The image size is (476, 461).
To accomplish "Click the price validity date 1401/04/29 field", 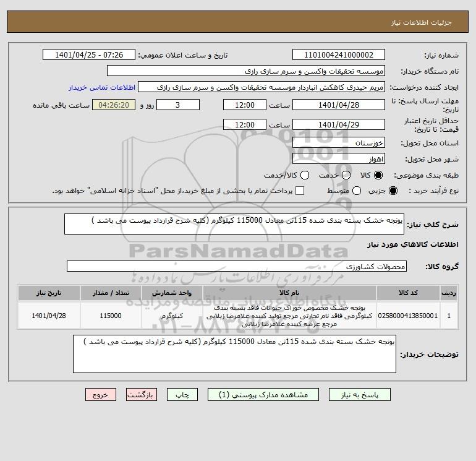I will tap(339, 124).
